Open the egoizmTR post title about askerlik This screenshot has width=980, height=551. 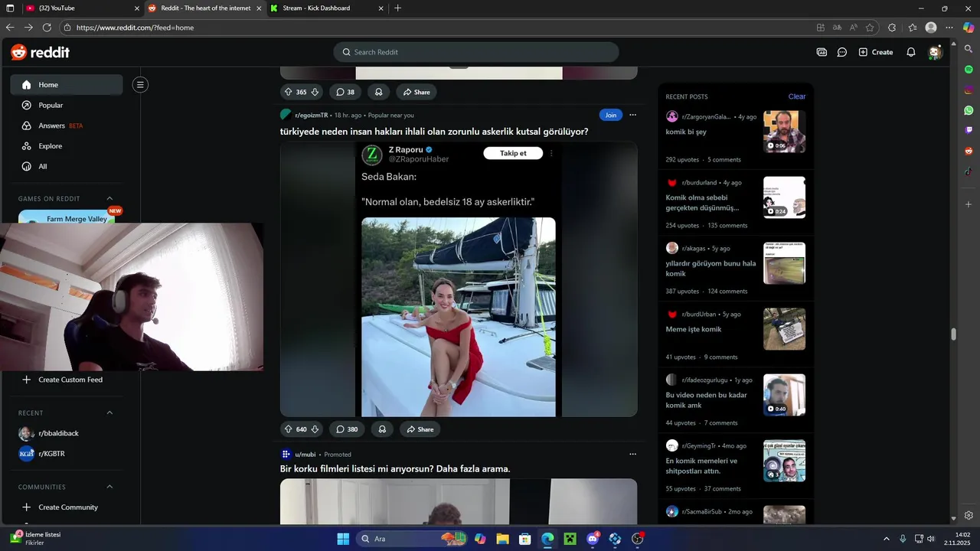point(434,132)
